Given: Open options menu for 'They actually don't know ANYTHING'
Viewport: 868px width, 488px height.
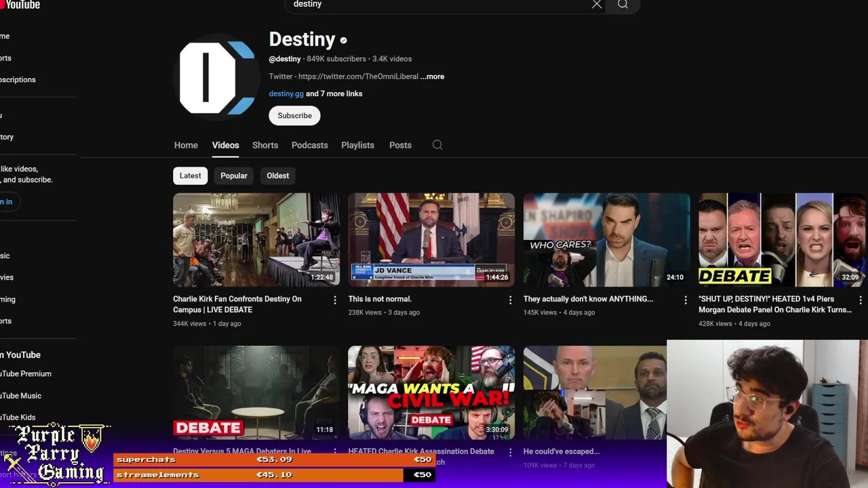Looking at the screenshot, I should tap(685, 300).
